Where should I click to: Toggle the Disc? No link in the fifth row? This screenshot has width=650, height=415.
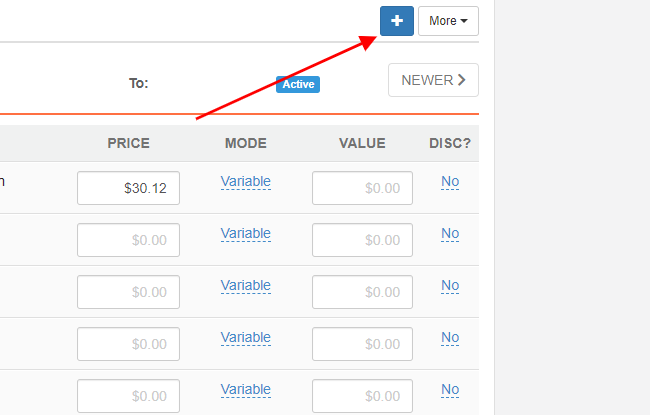pos(450,390)
